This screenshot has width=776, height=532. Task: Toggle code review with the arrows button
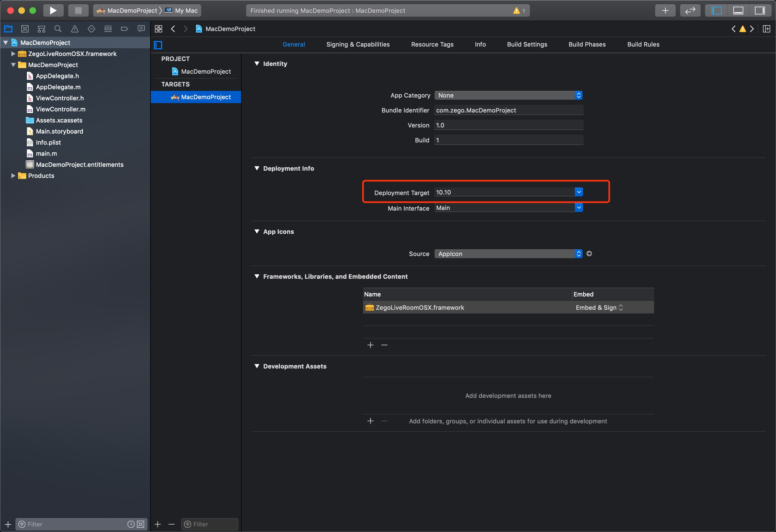pyautogui.click(x=690, y=10)
